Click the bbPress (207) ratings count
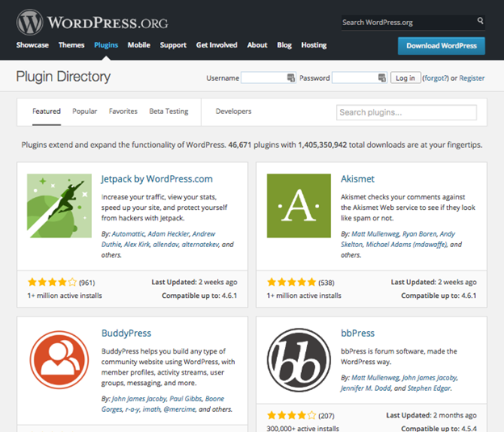 point(326,416)
